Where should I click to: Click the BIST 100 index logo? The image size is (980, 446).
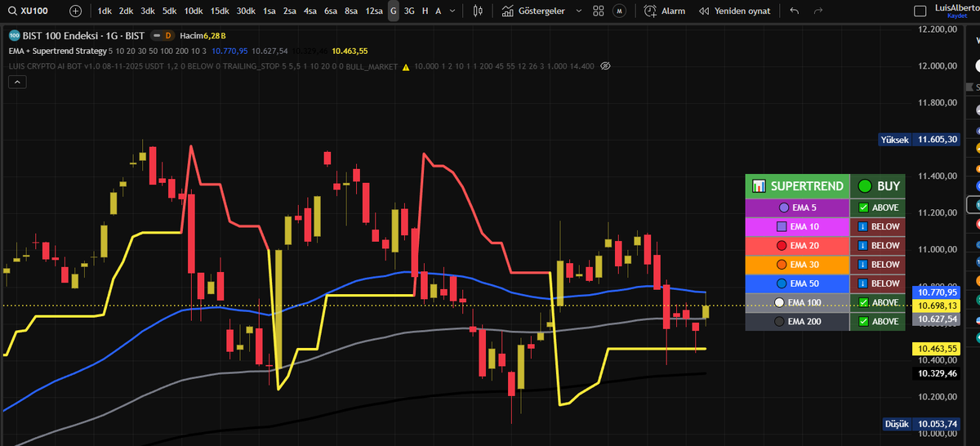click(x=13, y=36)
